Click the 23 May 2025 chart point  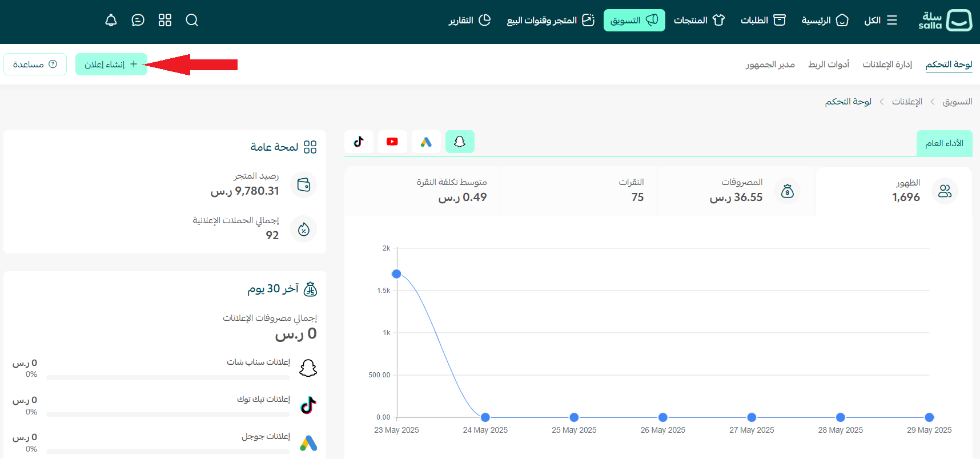pyautogui.click(x=396, y=274)
